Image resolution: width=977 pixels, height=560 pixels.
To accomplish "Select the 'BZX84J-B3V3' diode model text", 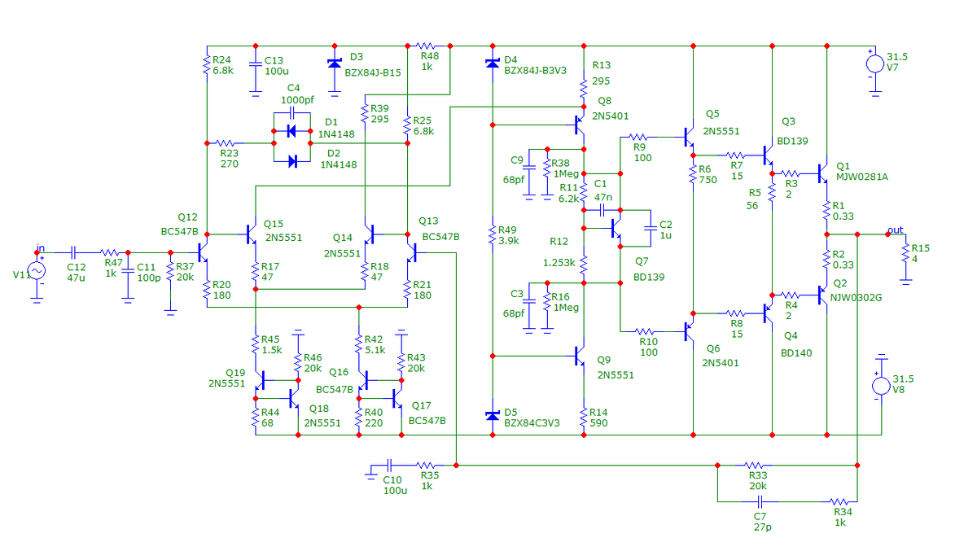I will (x=535, y=71).
